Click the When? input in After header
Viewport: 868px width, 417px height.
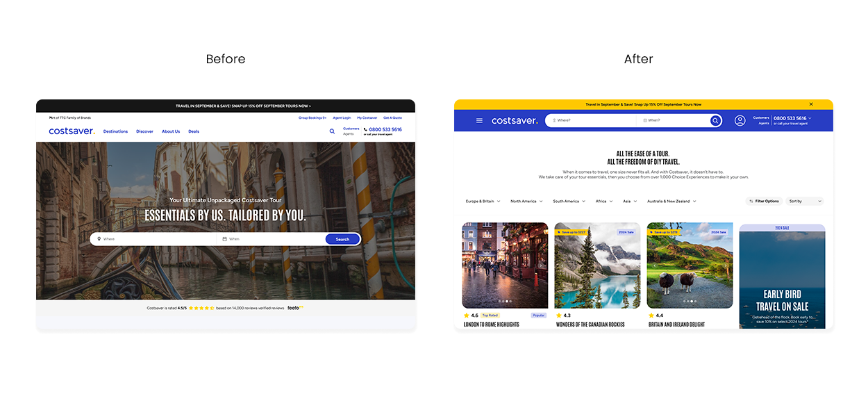click(673, 120)
